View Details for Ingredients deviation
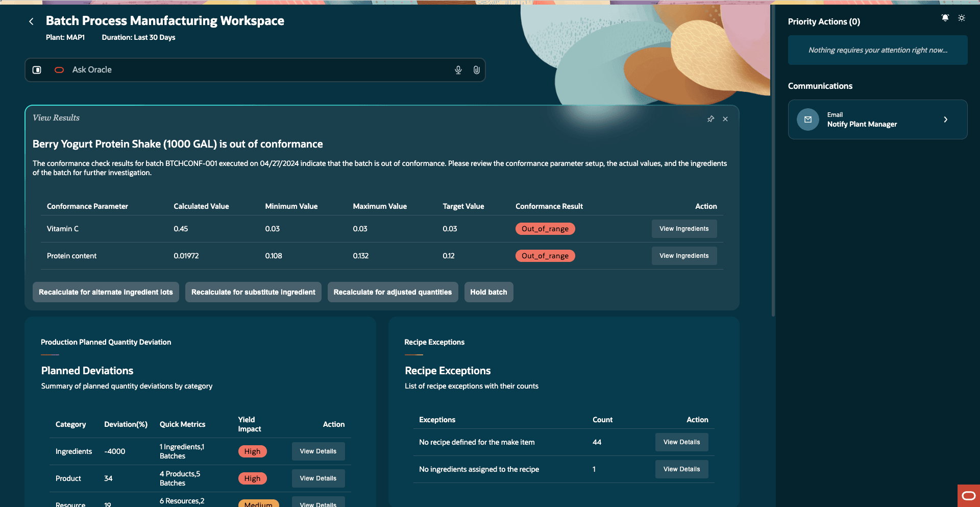 (318, 451)
